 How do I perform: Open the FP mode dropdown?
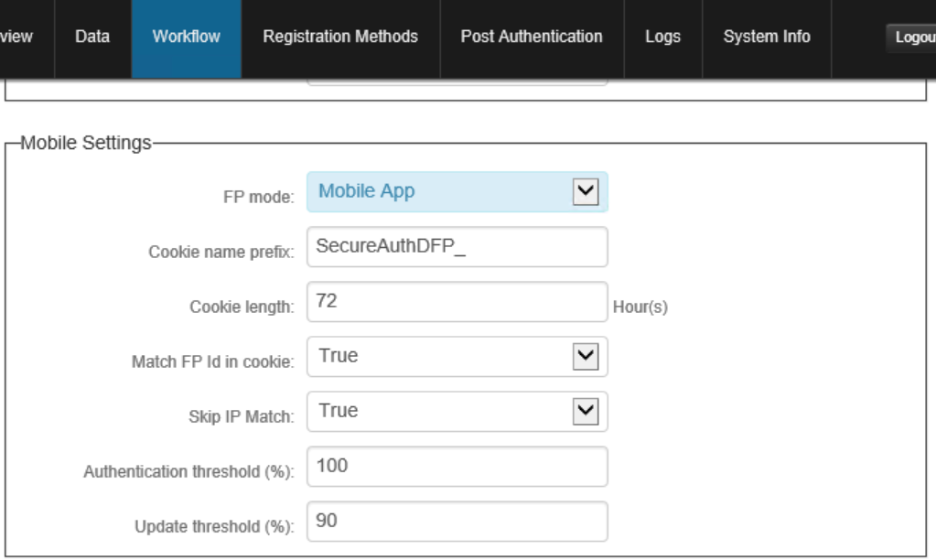(457, 191)
